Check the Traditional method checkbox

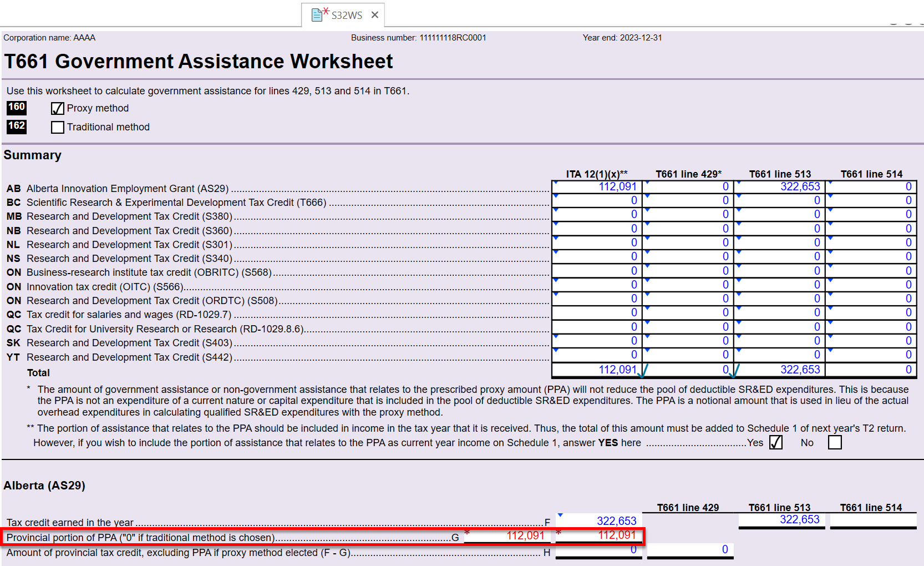(x=58, y=127)
